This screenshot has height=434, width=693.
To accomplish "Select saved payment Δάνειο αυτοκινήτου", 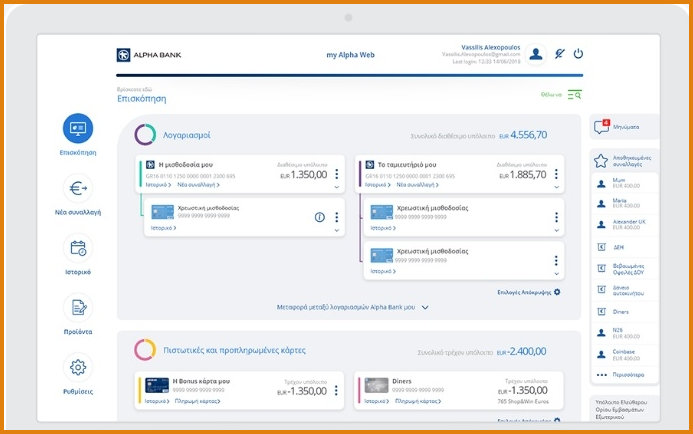I will [x=624, y=290].
